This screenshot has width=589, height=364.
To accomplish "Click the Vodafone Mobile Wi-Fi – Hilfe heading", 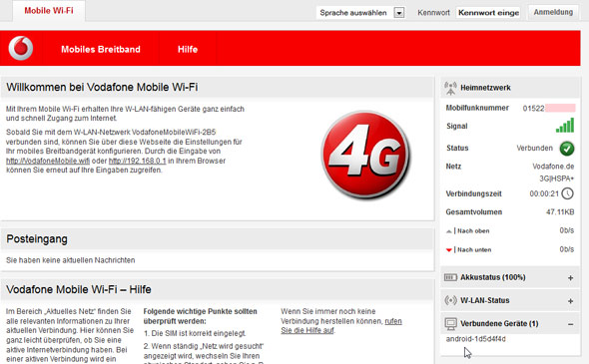I will click(x=79, y=289).
